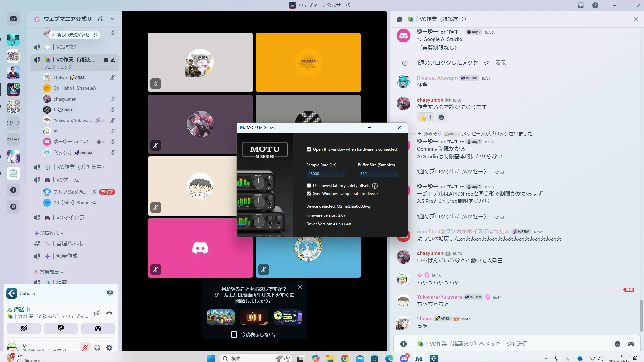Image resolution: width=644 pixels, height=362 pixels.
Task: Select the VCゲーム voice channel
Action: [x=67, y=180]
